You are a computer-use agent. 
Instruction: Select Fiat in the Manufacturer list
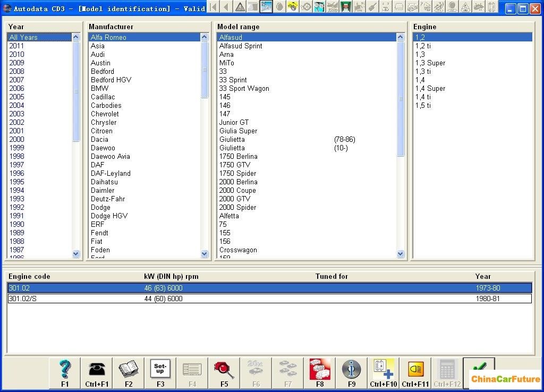pos(144,241)
